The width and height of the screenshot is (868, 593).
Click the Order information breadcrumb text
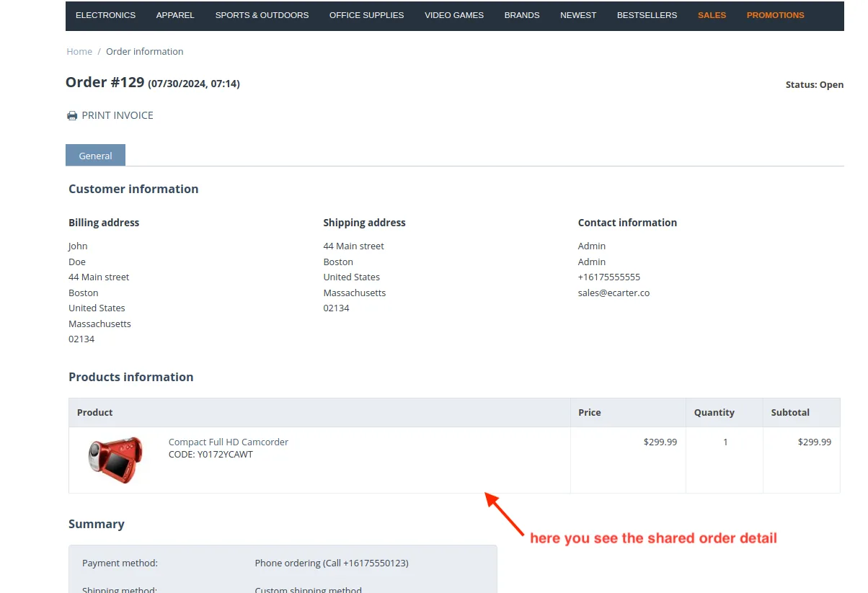point(145,52)
